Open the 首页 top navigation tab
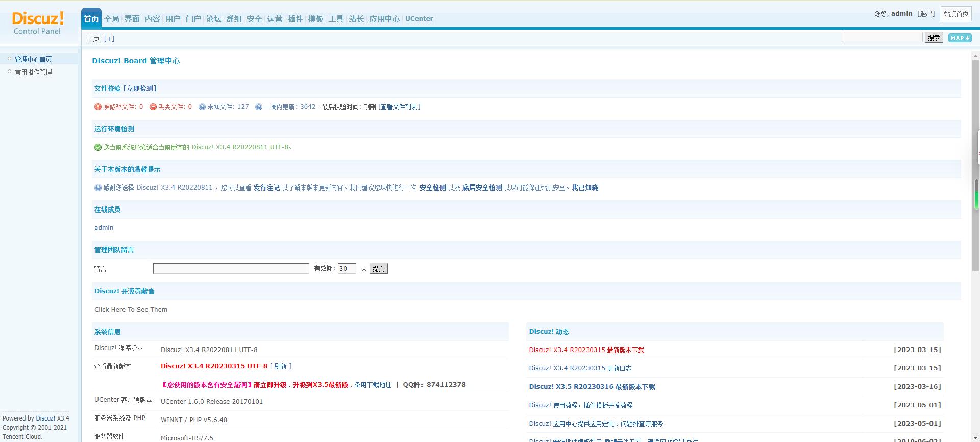Image resolution: width=980 pixels, height=442 pixels. point(91,19)
